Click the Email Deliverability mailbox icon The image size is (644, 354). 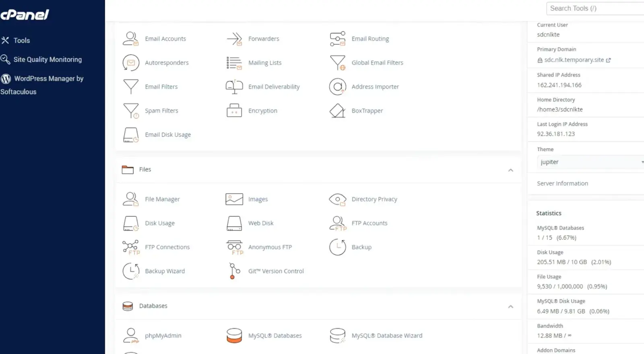[x=234, y=86]
